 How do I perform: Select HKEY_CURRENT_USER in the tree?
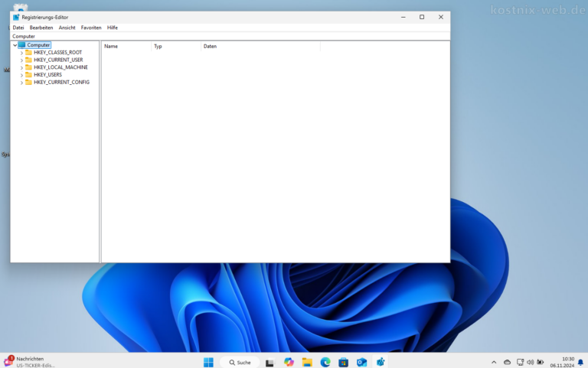(58, 60)
